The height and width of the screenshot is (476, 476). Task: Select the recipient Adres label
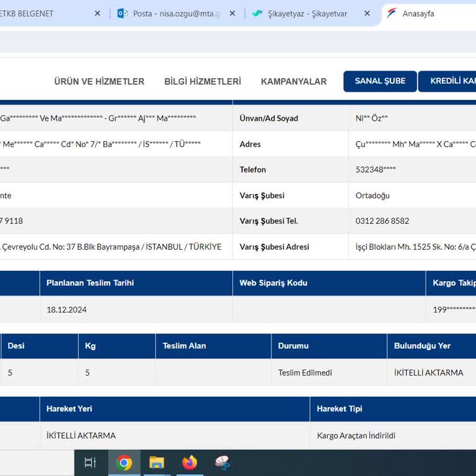click(250, 144)
